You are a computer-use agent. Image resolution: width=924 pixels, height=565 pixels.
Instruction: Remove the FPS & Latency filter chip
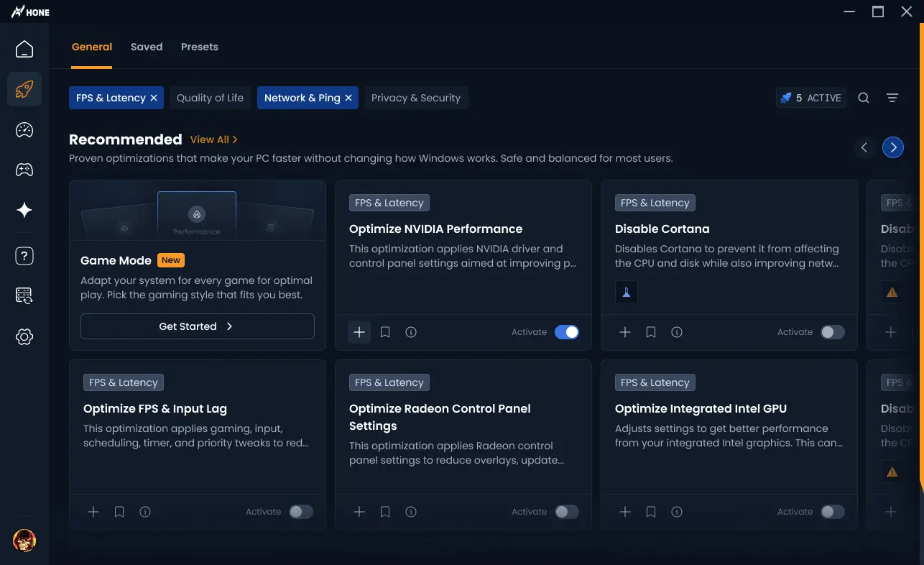pos(154,98)
